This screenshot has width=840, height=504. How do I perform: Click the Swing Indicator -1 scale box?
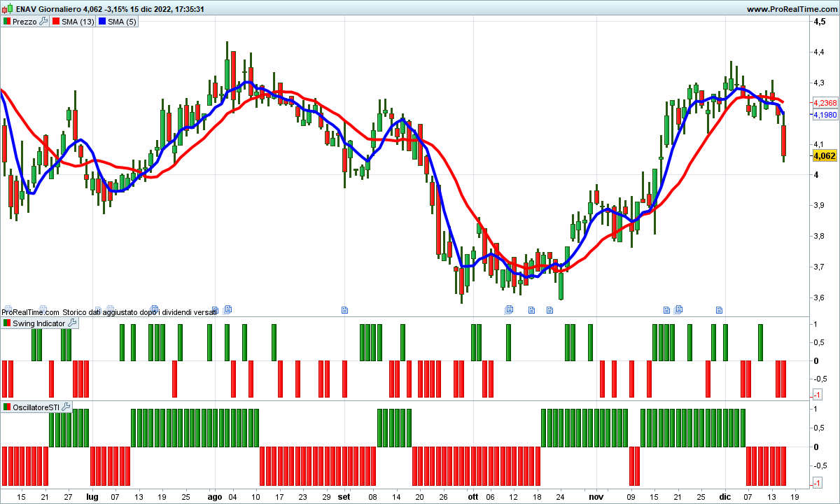(x=816, y=395)
